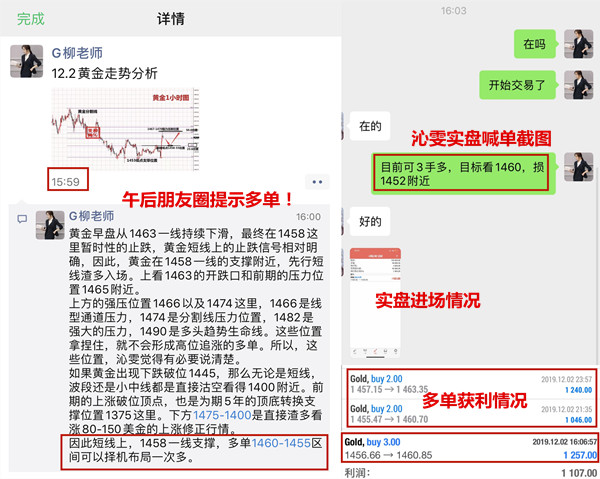600x479 pixels.
Task: Open sender avatar next to 开始交易了
Action: pos(579,85)
